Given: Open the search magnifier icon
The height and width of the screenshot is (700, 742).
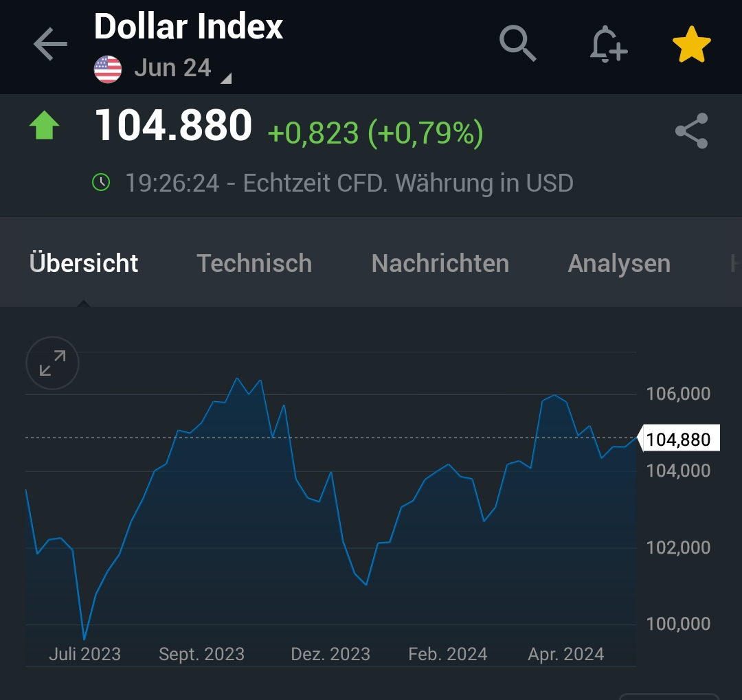Looking at the screenshot, I should (517, 44).
